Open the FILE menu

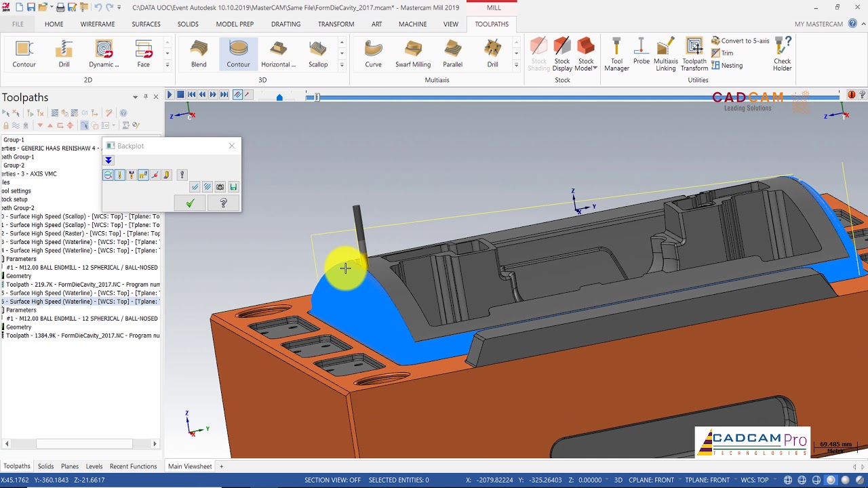(x=18, y=24)
